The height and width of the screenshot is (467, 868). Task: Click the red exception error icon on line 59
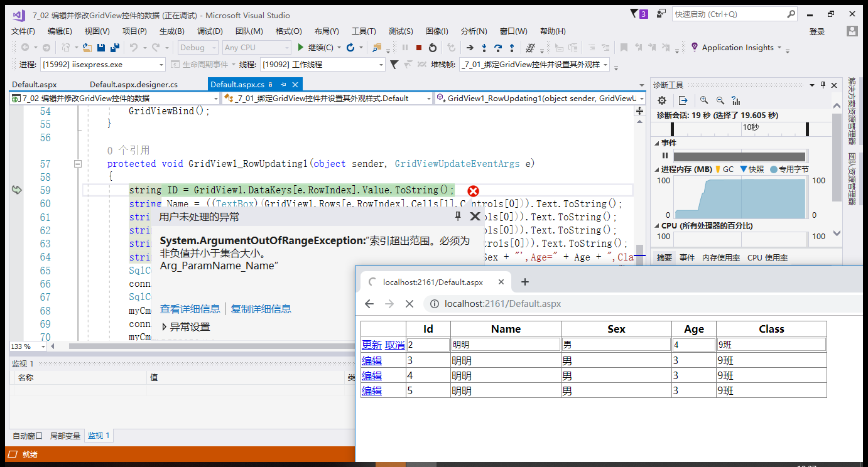[x=473, y=191]
